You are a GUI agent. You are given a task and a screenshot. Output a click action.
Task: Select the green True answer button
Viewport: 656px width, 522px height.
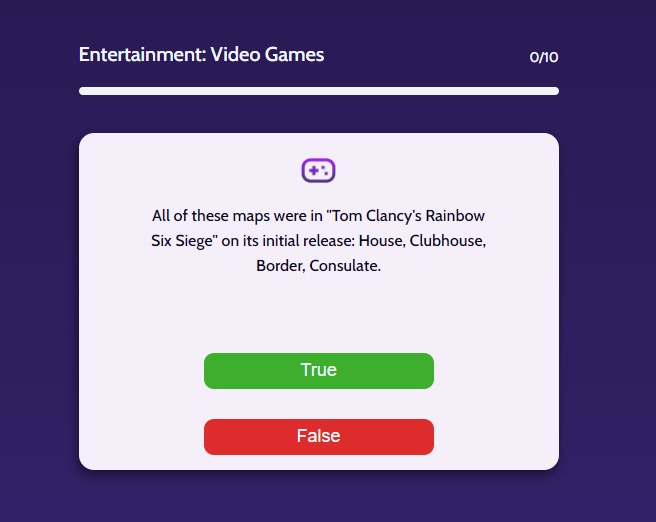(319, 371)
